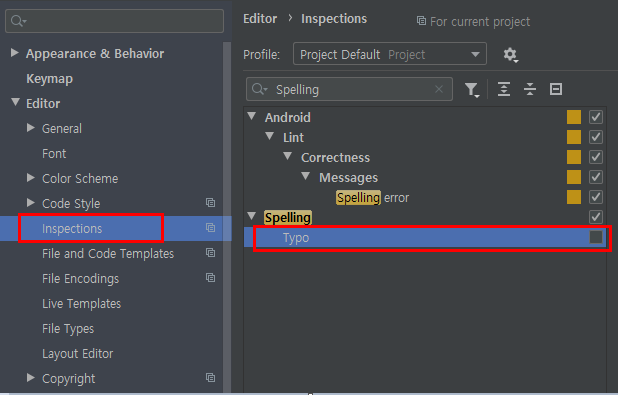Image resolution: width=618 pixels, height=395 pixels.
Task: Open File Types settings page
Action: click(x=68, y=329)
